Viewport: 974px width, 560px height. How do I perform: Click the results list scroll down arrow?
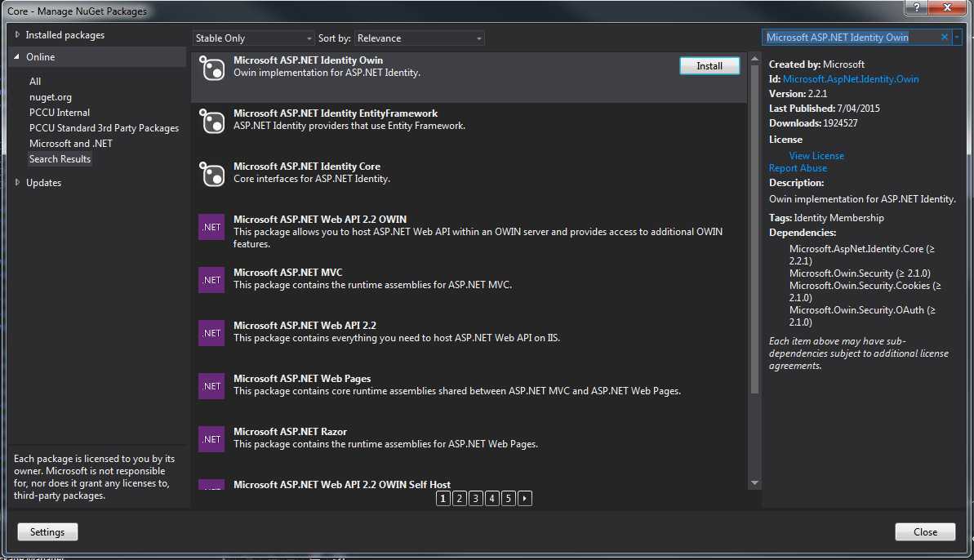click(x=754, y=482)
